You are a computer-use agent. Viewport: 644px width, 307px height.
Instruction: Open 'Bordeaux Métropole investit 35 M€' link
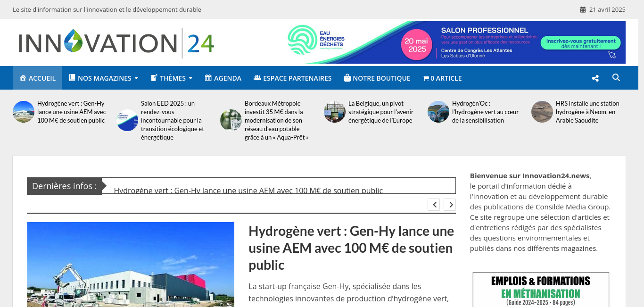277,120
